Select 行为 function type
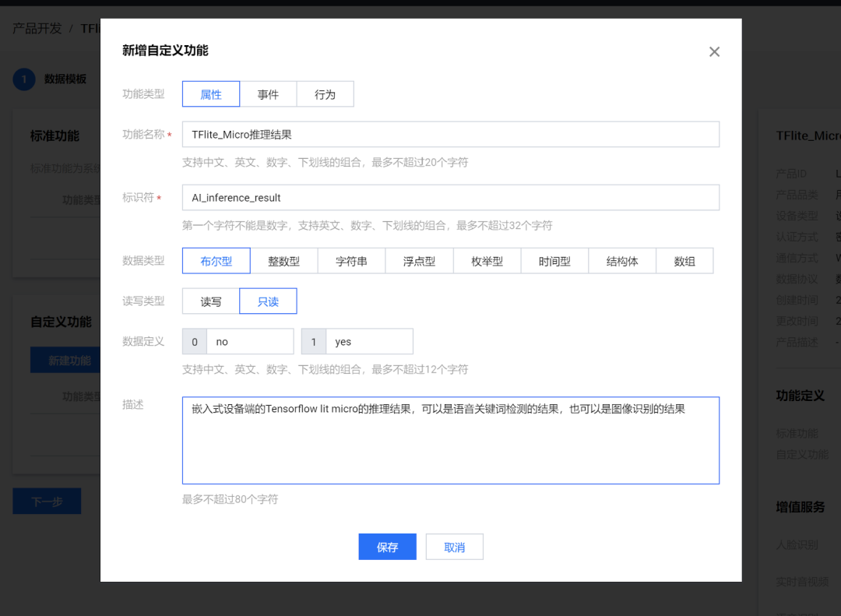The height and width of the screenshot is (616, 841). tap(325, 94)
